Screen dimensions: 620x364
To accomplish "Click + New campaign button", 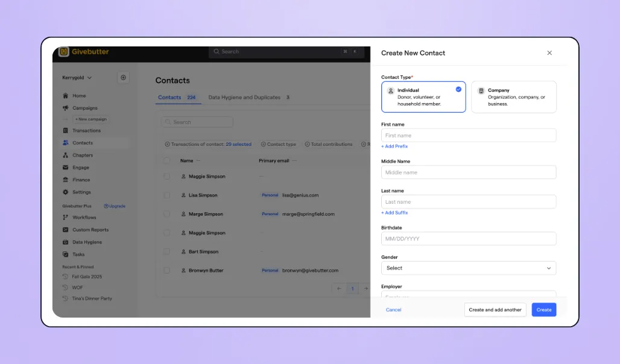I will (x=91, y=119).
